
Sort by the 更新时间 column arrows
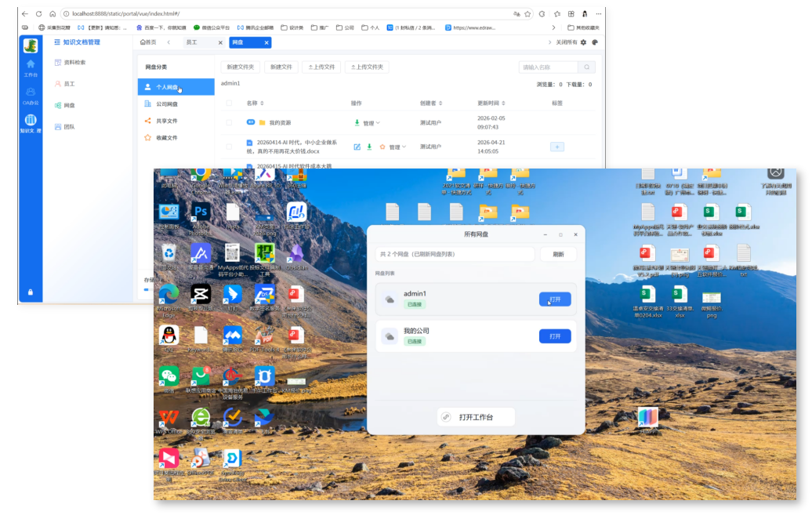(502, 103)
